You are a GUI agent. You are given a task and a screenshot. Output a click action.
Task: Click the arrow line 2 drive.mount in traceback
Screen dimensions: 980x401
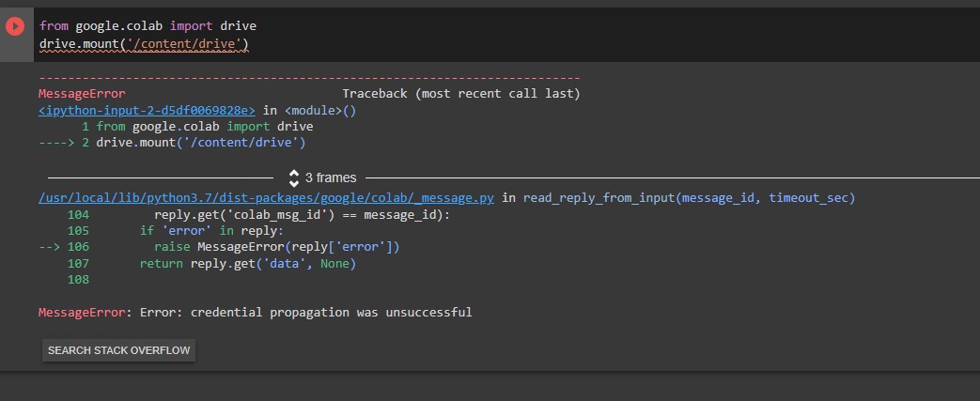pyautogui.click(x=172, y=143)
